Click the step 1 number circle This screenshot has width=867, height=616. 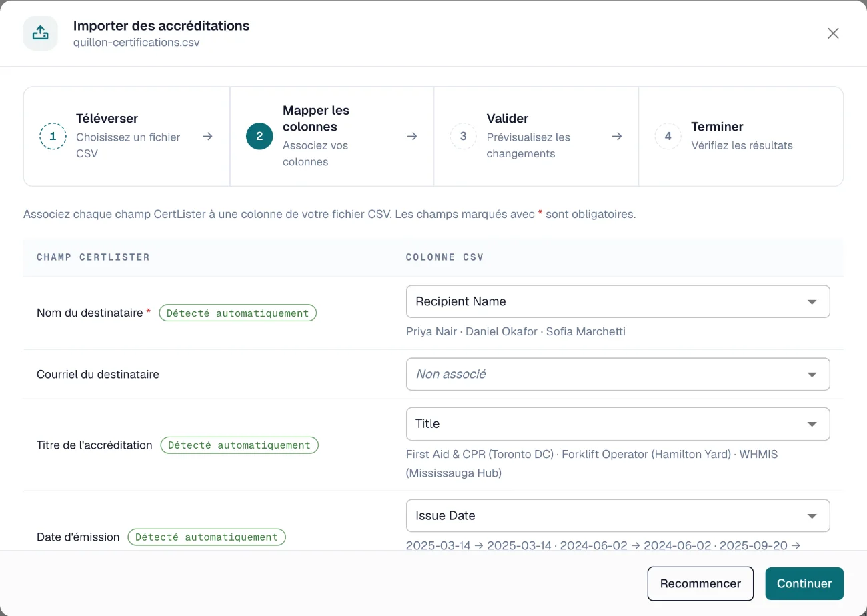(53, 136)
